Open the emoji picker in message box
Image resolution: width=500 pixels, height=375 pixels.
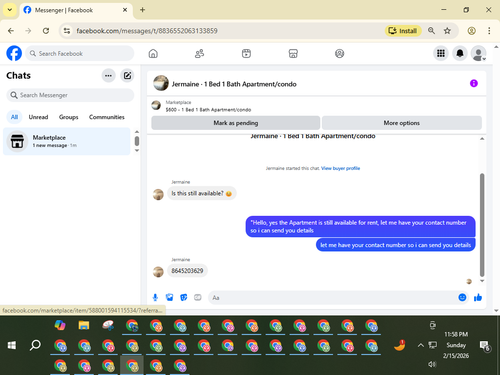462,297
